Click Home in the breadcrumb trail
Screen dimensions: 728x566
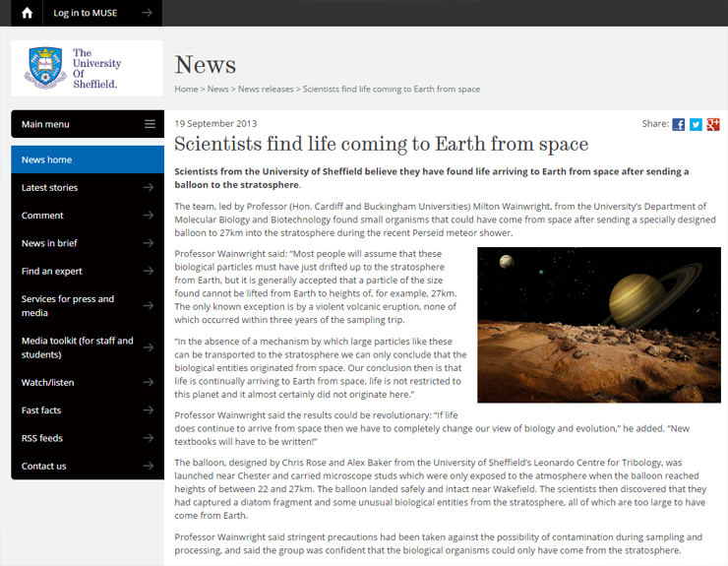point(186,89)
